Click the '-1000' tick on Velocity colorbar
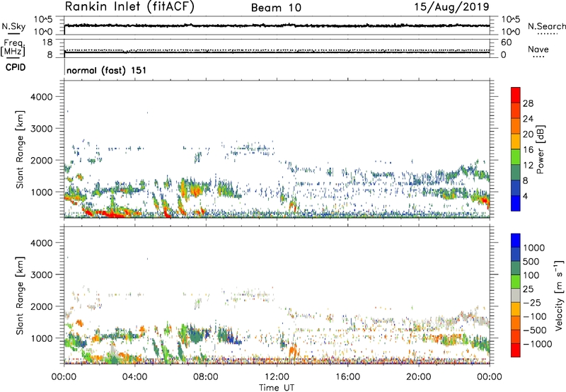This screenshot has height=392, width=566. [537, 344]
